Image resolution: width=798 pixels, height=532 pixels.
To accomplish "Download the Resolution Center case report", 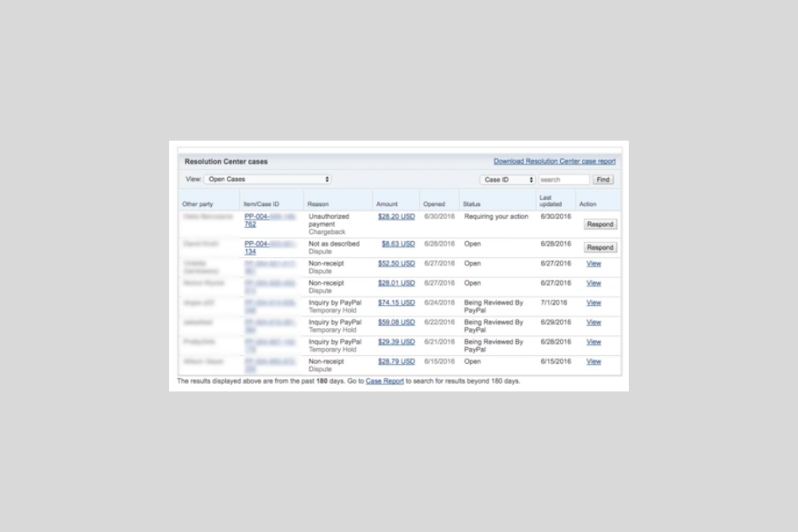I will [554, 161].
